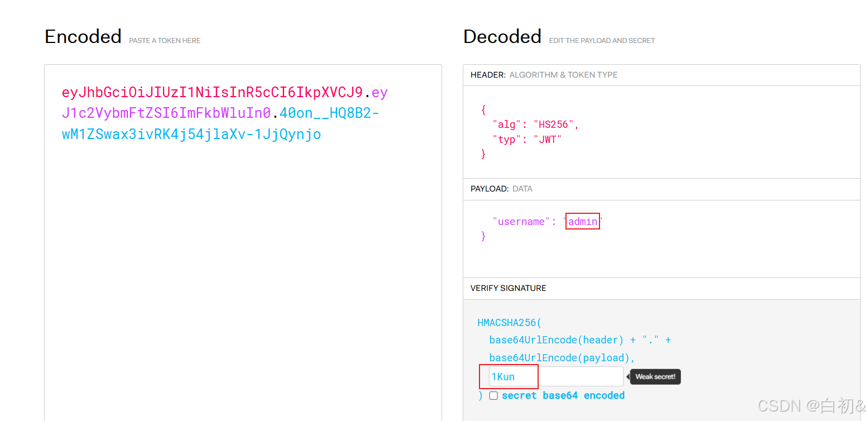Click the HMACSHA256( text in signature
The width and height of the screenshot is (868, 421).
click(x=510, y=323)
